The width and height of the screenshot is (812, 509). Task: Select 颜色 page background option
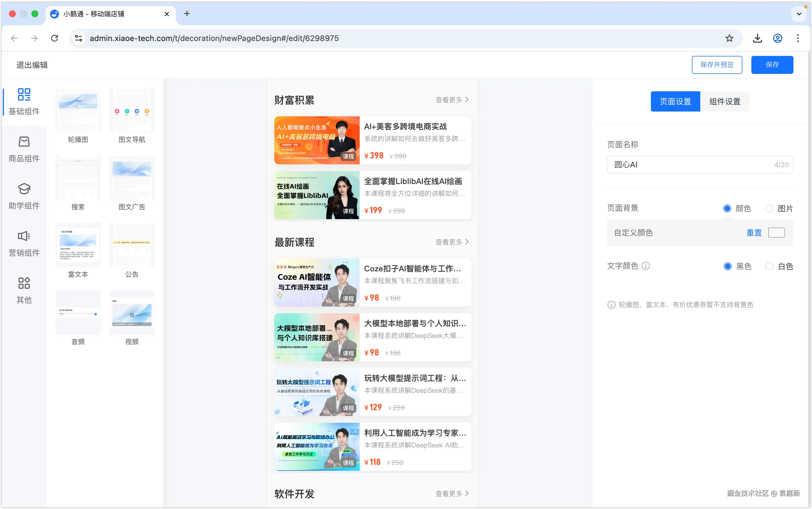pos(727,208)
